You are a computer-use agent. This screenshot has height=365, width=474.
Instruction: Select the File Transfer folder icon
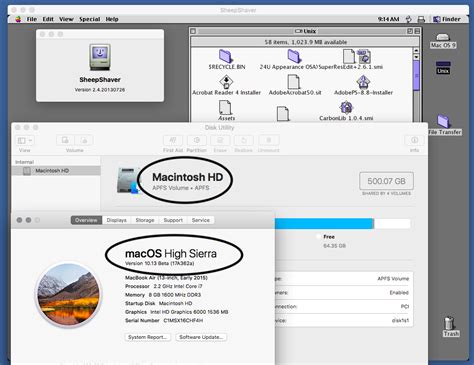[444, 124]
